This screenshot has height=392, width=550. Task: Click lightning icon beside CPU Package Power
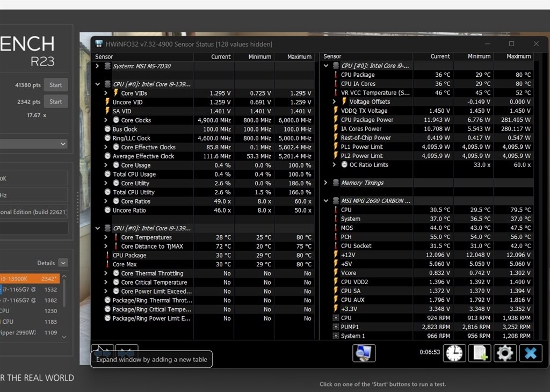[336, 120]
